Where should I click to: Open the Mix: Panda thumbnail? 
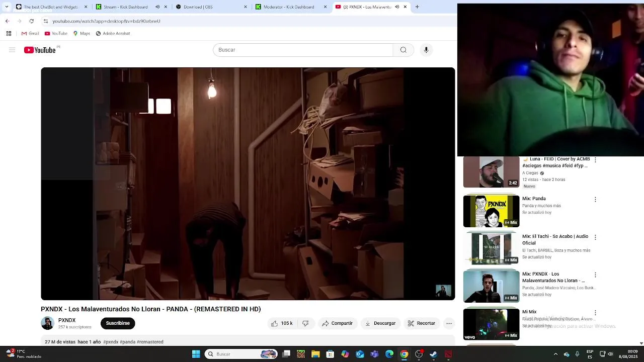click(491, 211)
